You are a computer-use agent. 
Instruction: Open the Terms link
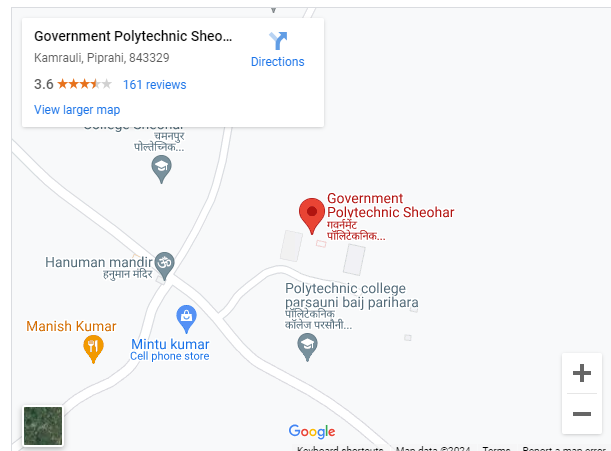coord(496,449)
